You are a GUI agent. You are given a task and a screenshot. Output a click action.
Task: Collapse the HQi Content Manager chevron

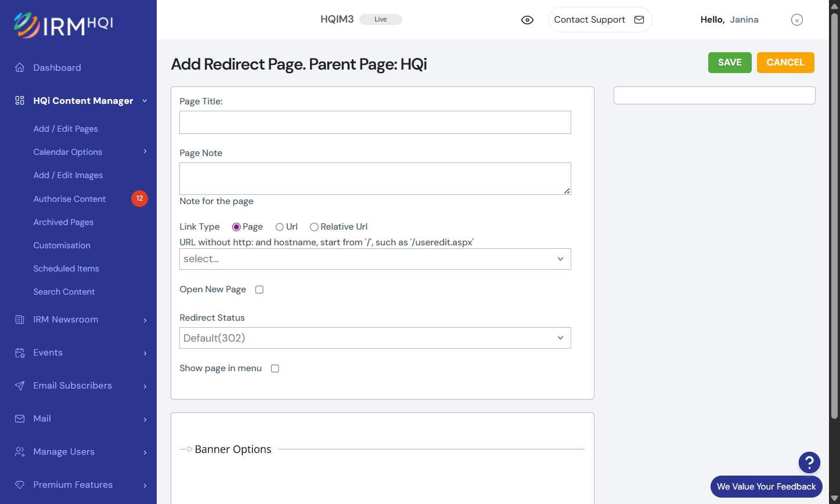(x=145, y=101)
